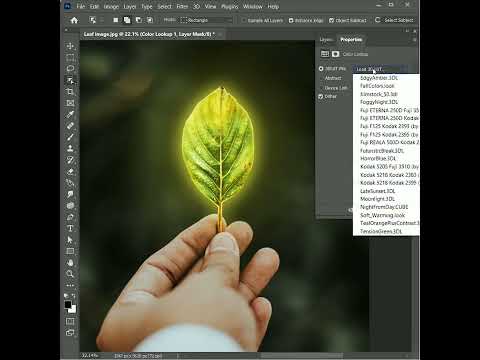The height and width of the screenshot is (360, 480).
Task: Select the Hand tool
Action: (x=70, y=263)
